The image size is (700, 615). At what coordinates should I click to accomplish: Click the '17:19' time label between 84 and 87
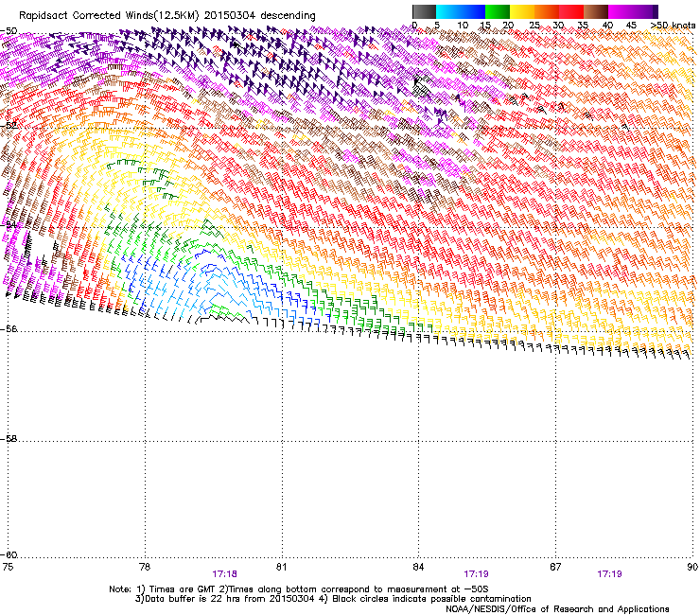tap(476, 574)
